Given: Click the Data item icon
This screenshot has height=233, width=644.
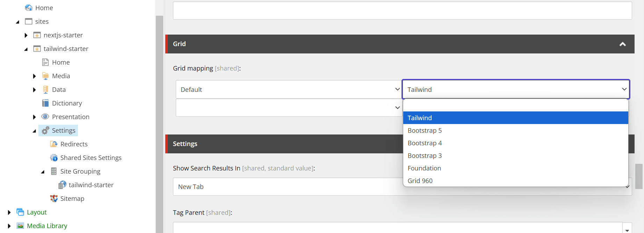Looking at the screenshot, I should (45, 89).
